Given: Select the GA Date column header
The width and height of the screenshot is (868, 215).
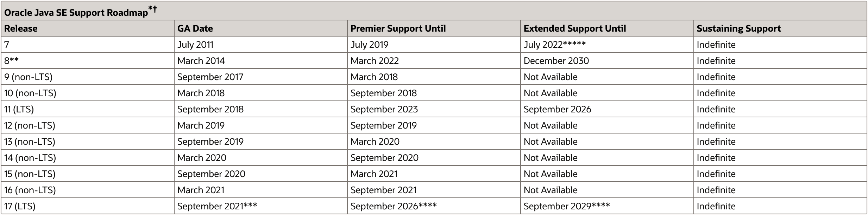Looking at the screenshot, I should 261,28.
